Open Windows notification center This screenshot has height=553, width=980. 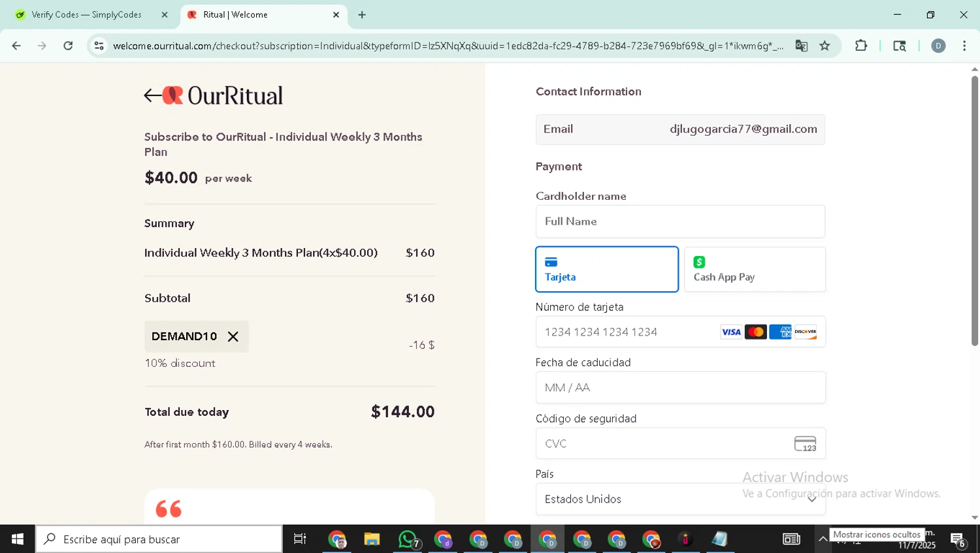click(958, 539)
